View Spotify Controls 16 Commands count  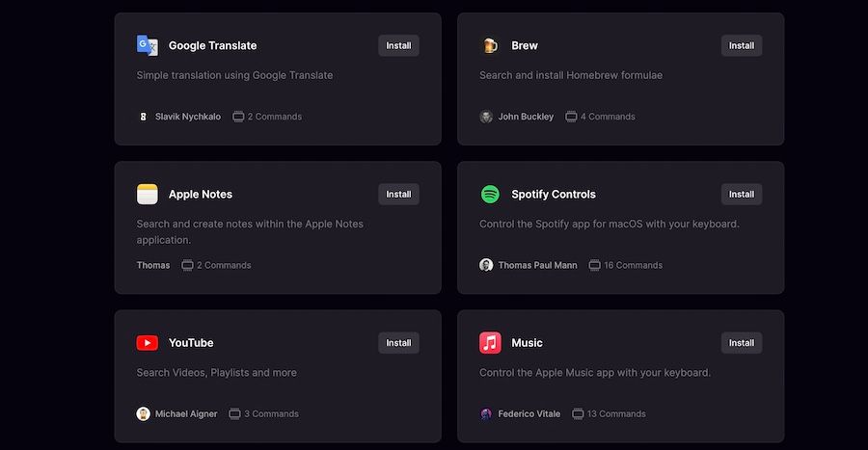click(627, 265)
